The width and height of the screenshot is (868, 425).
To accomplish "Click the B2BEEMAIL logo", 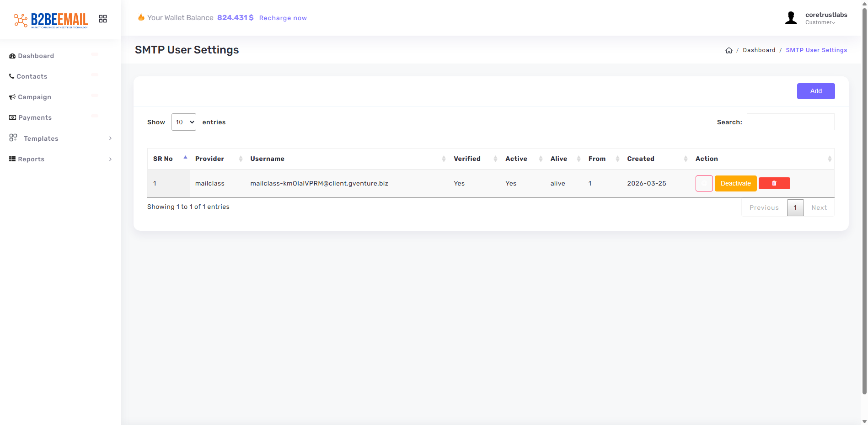I will coord(51,20).
